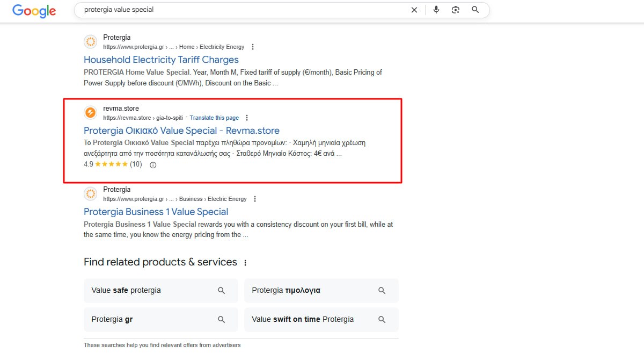Open Protergia Οικιακό Value Special link
Screen dimensions: 644x360
[x=181, y=131]
